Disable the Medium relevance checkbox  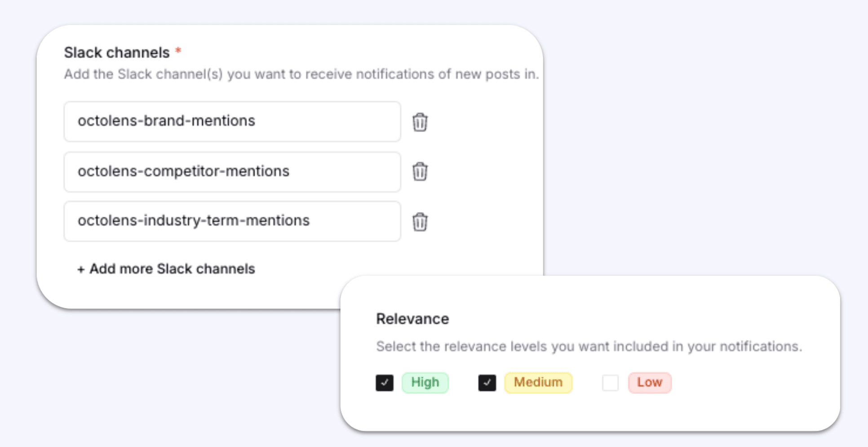click(487, 383)
